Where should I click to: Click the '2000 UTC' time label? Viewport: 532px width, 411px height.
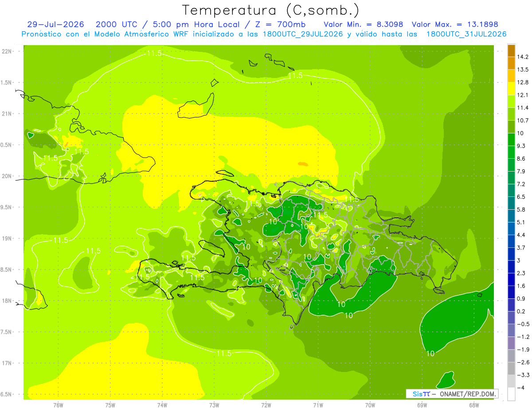[x=116, y=24]
